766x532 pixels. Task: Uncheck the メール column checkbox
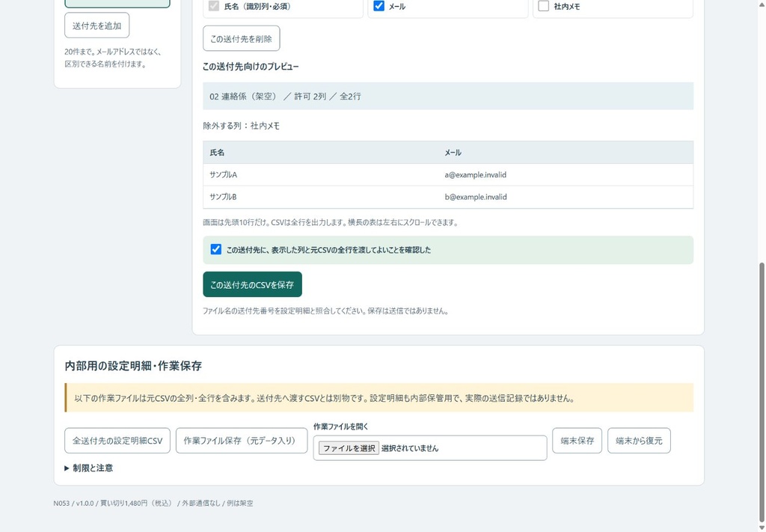(379, 6)
